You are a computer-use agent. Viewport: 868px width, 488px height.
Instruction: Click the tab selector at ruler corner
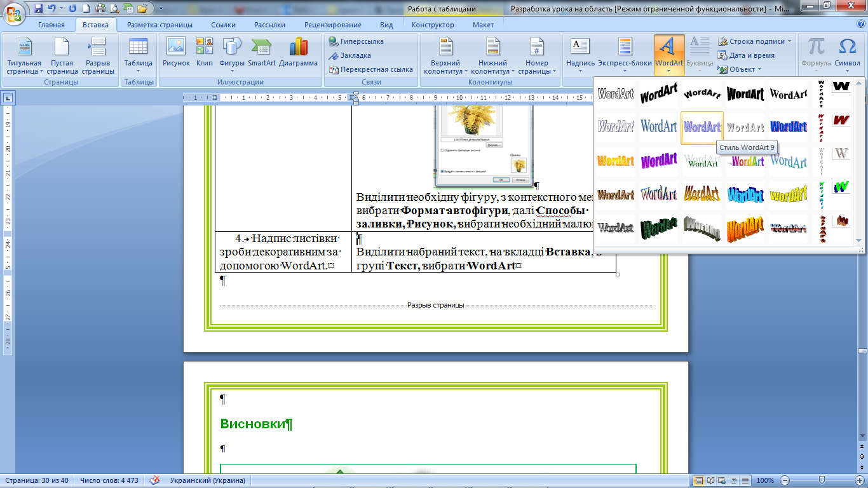8,98
